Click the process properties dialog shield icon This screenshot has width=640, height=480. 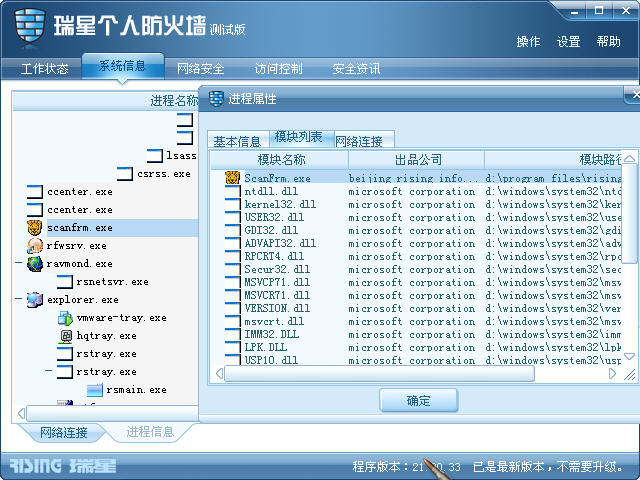click(x=216, y=98)
